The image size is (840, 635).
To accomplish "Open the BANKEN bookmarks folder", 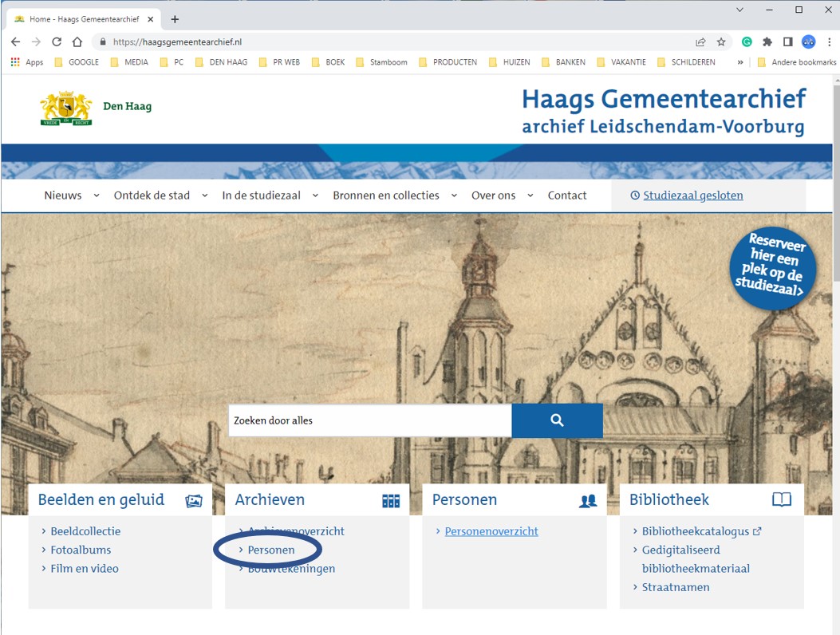I will click(563, 62).
